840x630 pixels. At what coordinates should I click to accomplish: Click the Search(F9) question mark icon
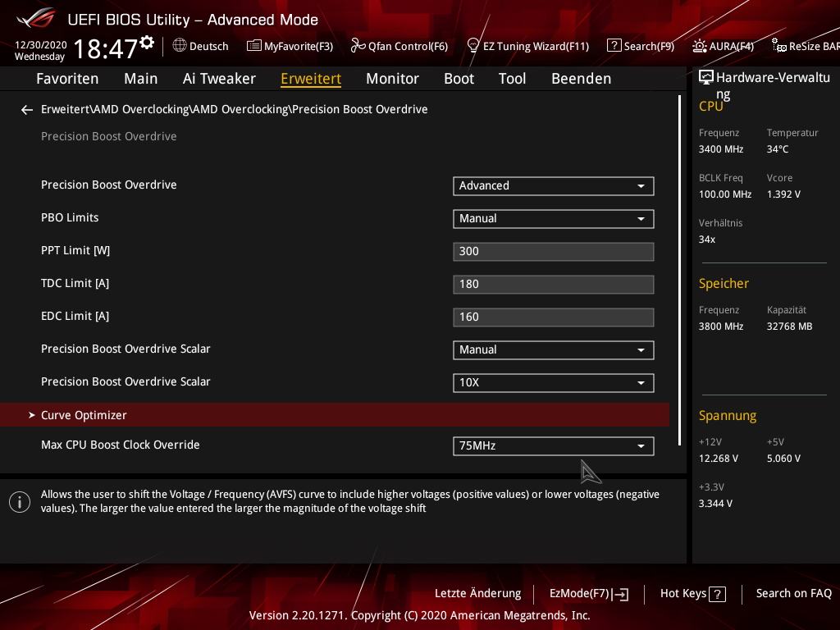pyautogui.click(x=614, y=46)
